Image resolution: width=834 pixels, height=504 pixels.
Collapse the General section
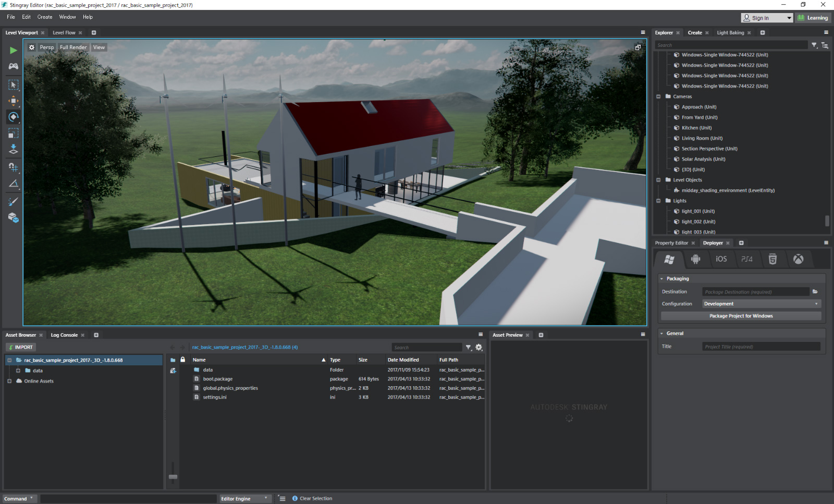[x=662, y=334]
